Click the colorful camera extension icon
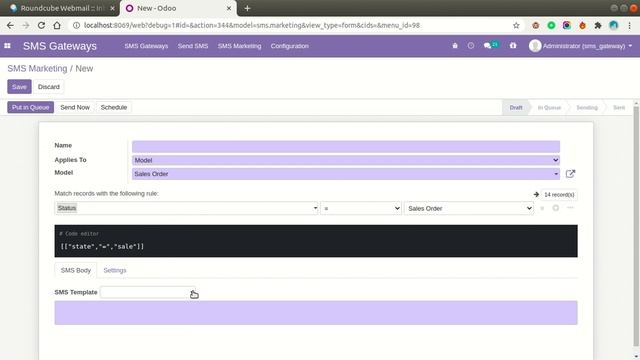The image size is (640, 360). [567, 25]
